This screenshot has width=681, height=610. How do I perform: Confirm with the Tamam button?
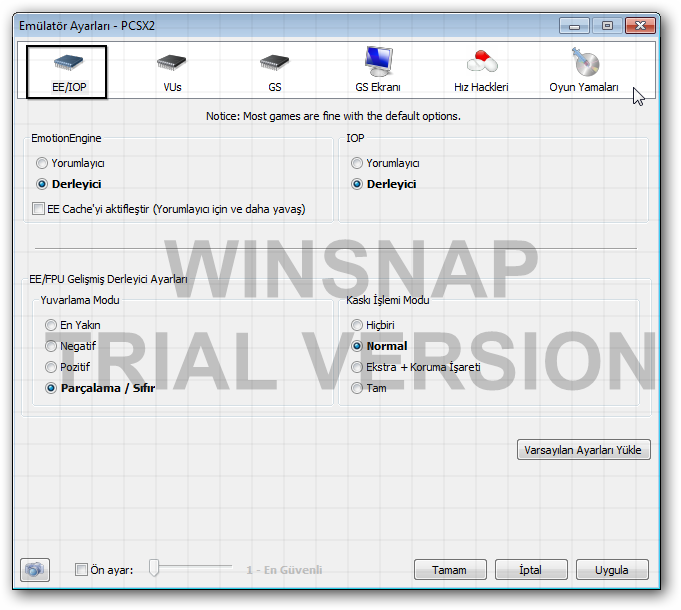[x=450, y=570]
